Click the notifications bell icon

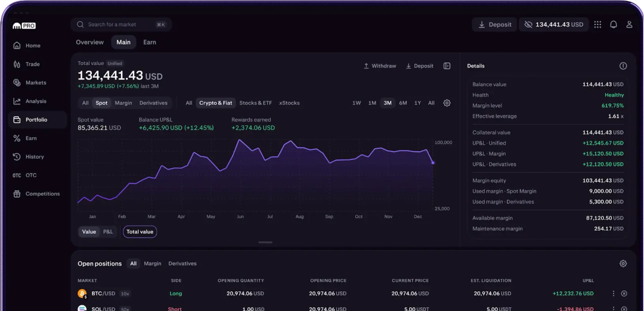pyautogui.click(x=613, y=25)
